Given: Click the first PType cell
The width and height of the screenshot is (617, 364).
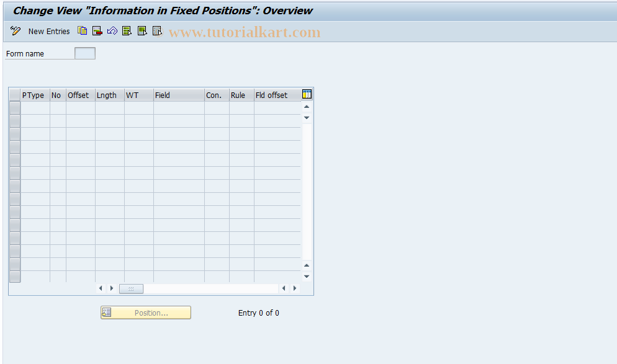Looking at the screenshot, I should point(35,108).
